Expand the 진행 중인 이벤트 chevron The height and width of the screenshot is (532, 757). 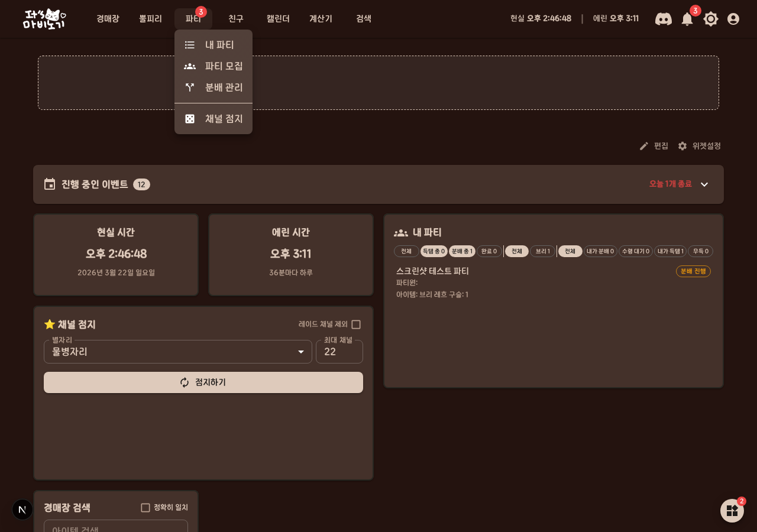click(704, 184)
